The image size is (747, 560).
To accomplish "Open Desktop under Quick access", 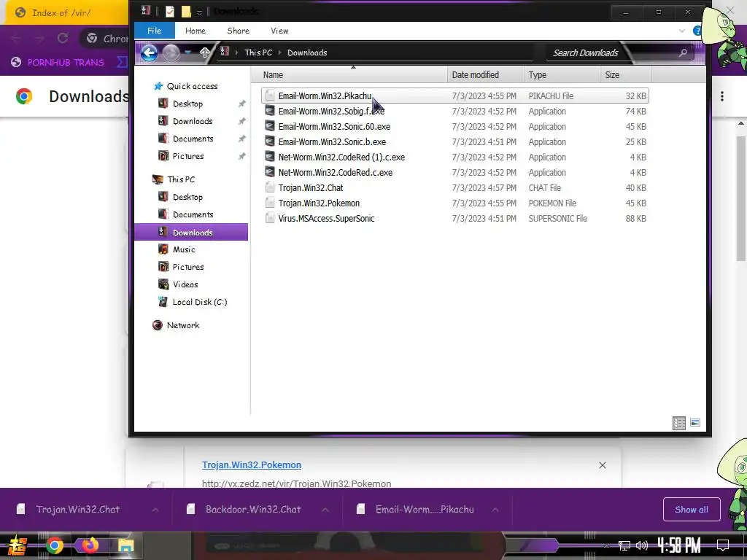I will point(181,104).
